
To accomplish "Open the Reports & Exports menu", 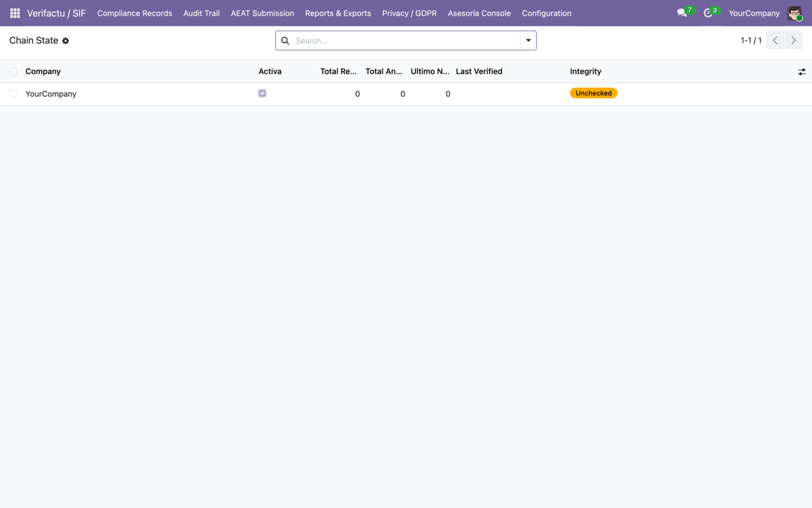I will tap(338, 13).
